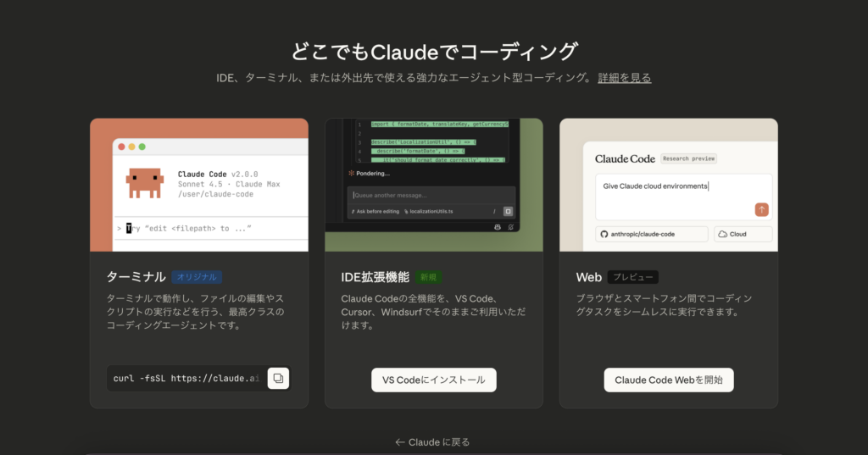The height and width of the screenshot is (455, 868).
Task: Open the anthropic/claude-code repository selector
Action: [652, 235]
